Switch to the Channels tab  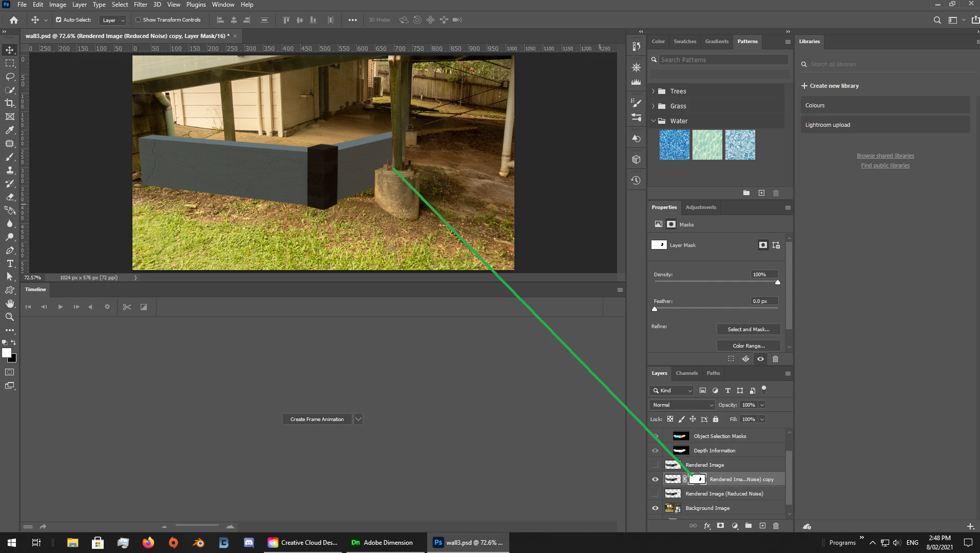coord(687,373)
